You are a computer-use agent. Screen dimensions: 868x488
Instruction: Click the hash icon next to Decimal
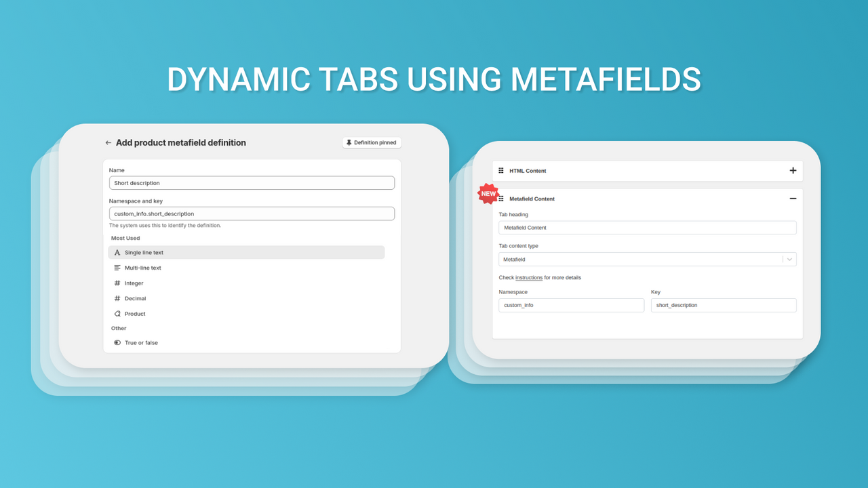pos(117,298)
